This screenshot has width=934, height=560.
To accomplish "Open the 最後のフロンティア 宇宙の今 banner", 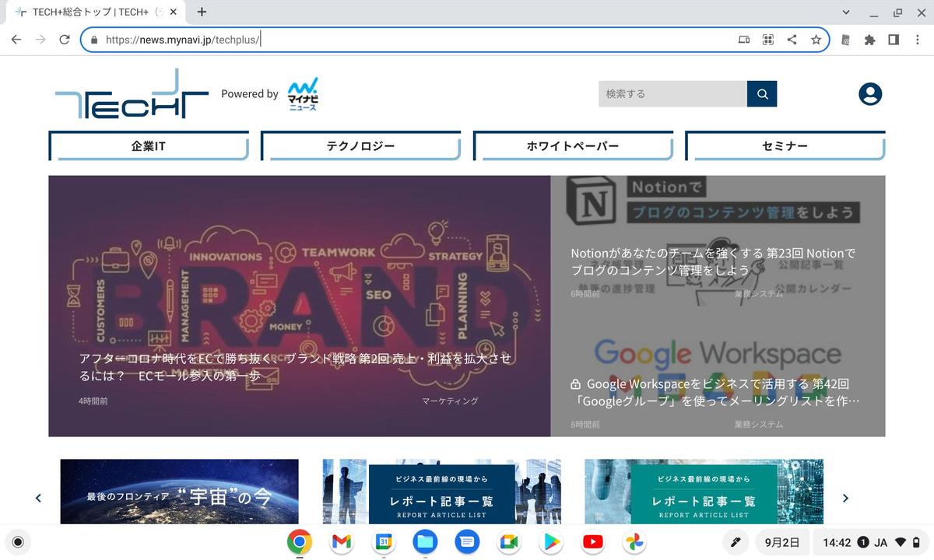I will 180,492.
